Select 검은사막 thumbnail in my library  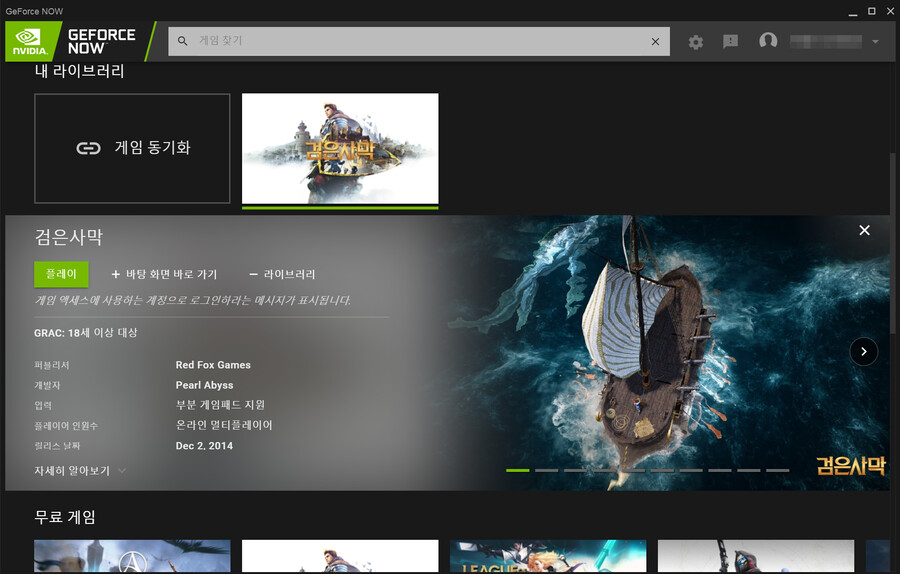pyautogui.click(x=340, y=149)
